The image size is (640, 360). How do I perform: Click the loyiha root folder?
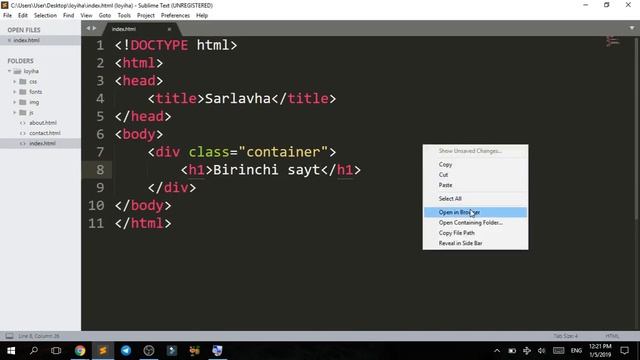coord(31,71)
